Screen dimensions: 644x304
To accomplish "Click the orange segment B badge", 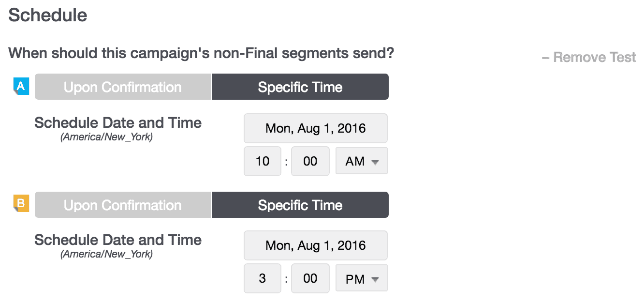I will click(21, 204).
